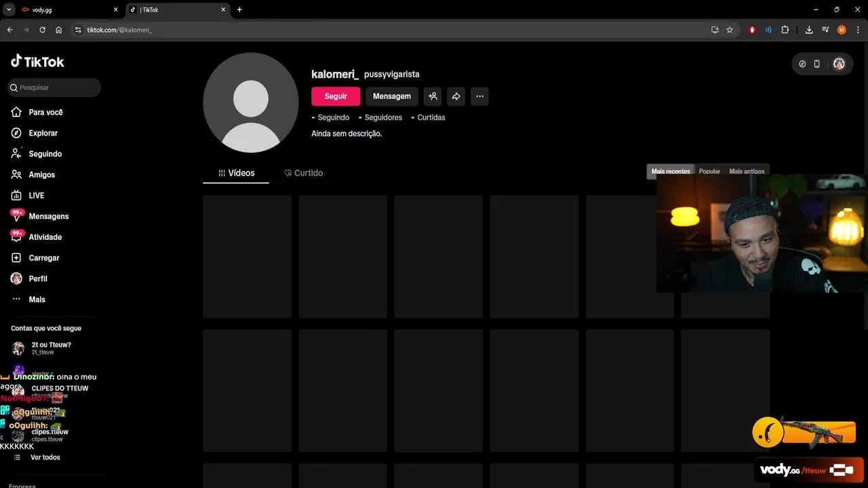
Task: Click the browser home button
Action: [x=59, y=30]
